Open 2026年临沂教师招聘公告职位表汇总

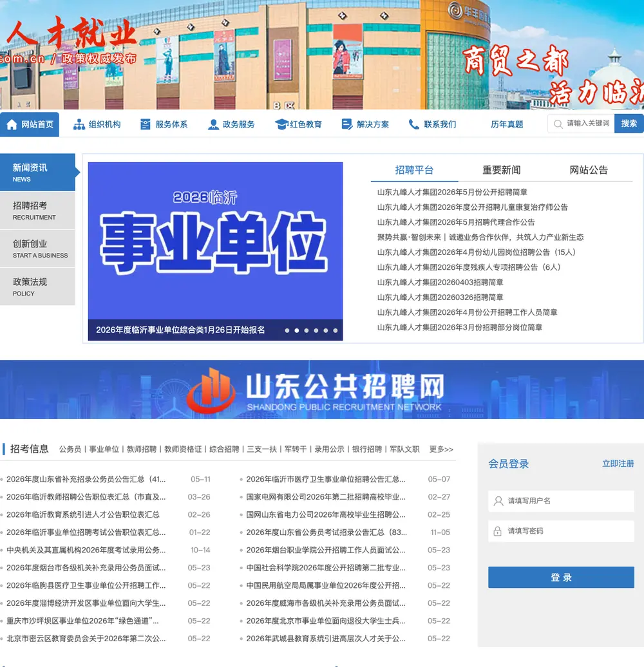pos(86,497)
